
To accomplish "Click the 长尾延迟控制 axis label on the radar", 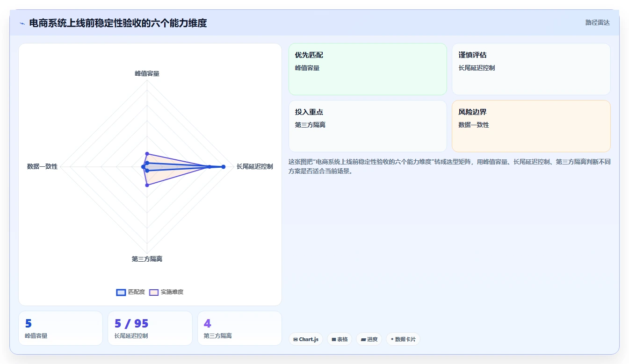I will click(254, 166).
